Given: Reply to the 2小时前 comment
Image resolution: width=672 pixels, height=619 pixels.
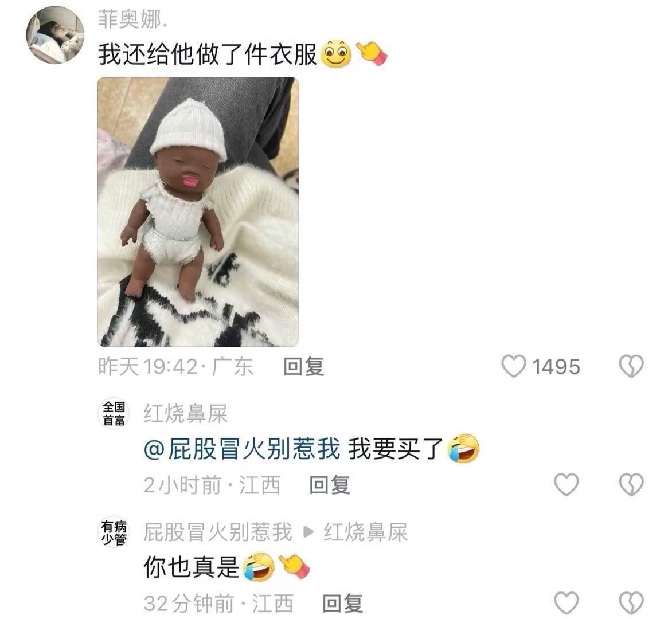Looking at the screenshot, I should 330,485.
